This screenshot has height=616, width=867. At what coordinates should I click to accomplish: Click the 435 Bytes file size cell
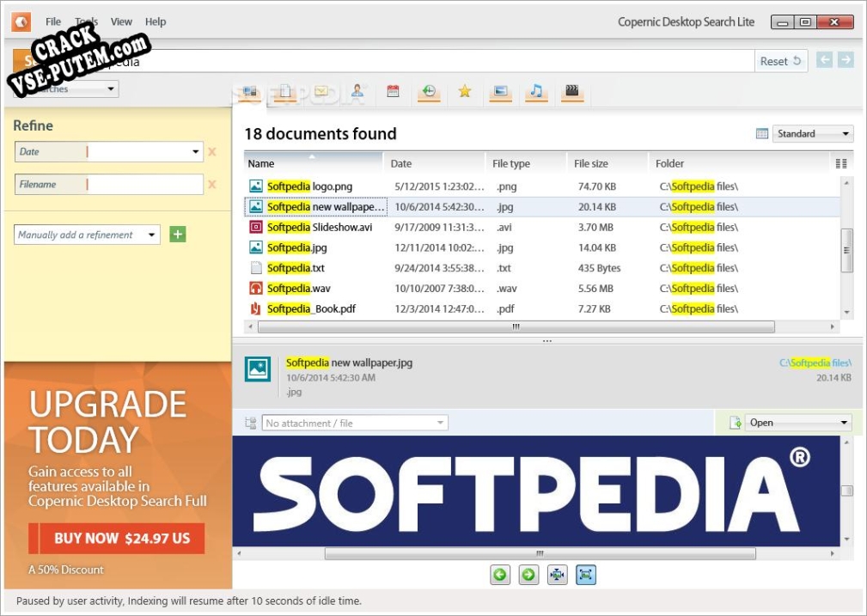click(600, 268)
